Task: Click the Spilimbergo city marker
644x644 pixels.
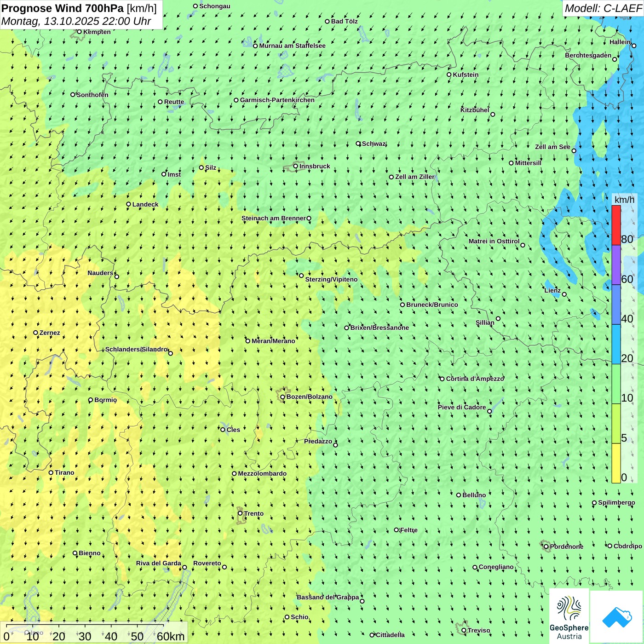Action: pos(594,503)
